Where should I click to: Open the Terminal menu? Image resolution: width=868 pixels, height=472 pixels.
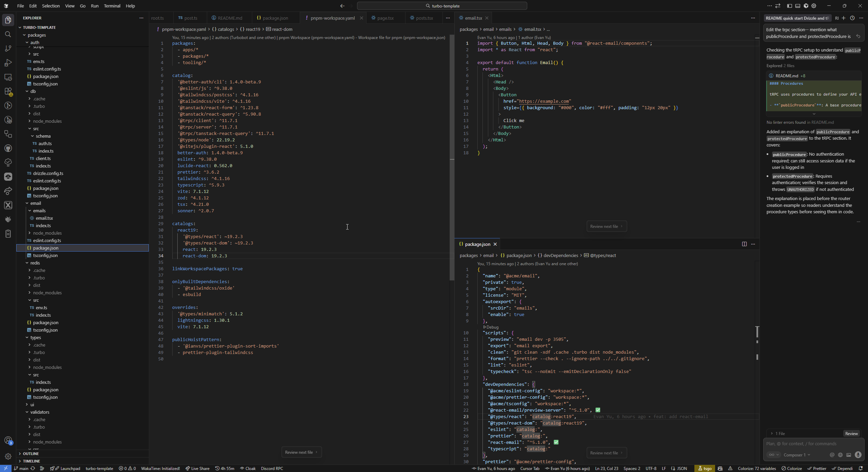tap(112, 6)
